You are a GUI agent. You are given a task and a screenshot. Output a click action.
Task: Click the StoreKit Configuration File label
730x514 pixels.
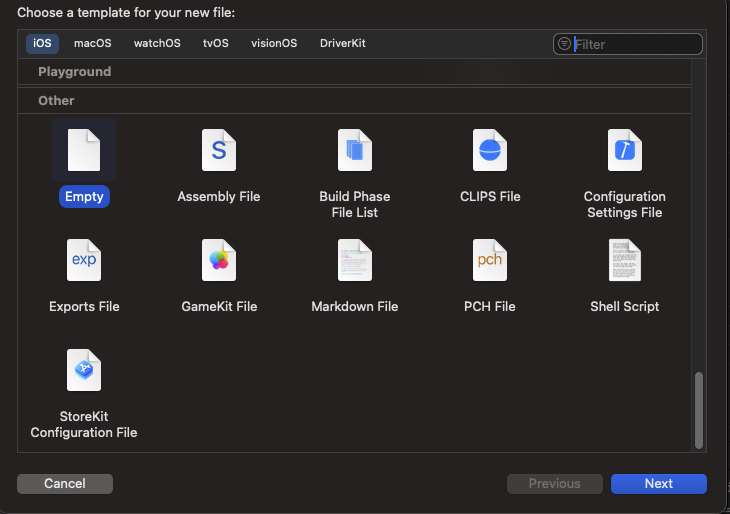[84, 424]
